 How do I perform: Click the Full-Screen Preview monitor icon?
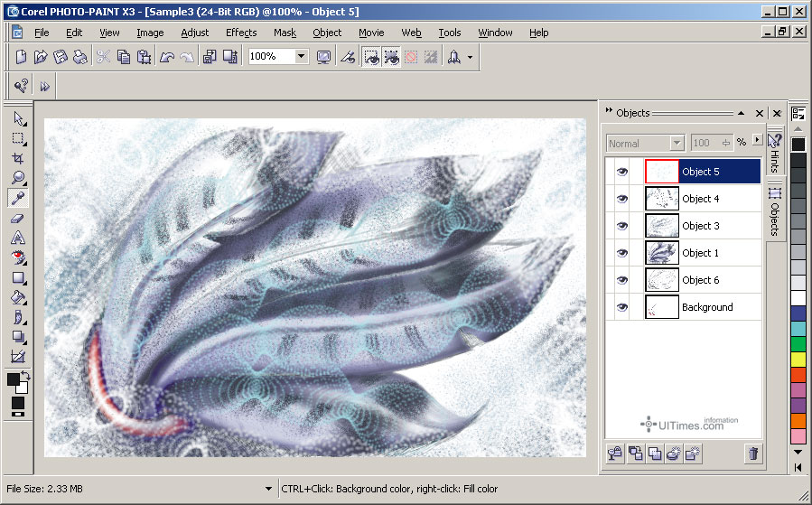point(323,56)
